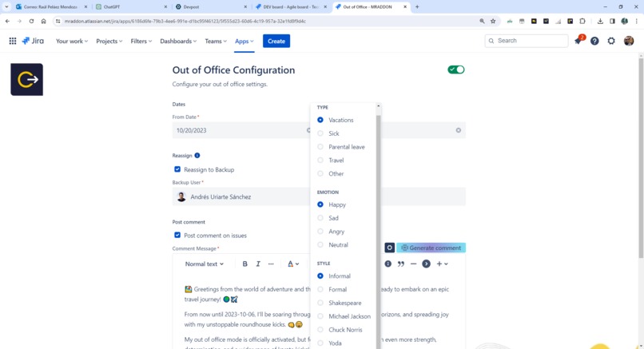
Task: Go to browser home page
Action: tap(43, 21)
